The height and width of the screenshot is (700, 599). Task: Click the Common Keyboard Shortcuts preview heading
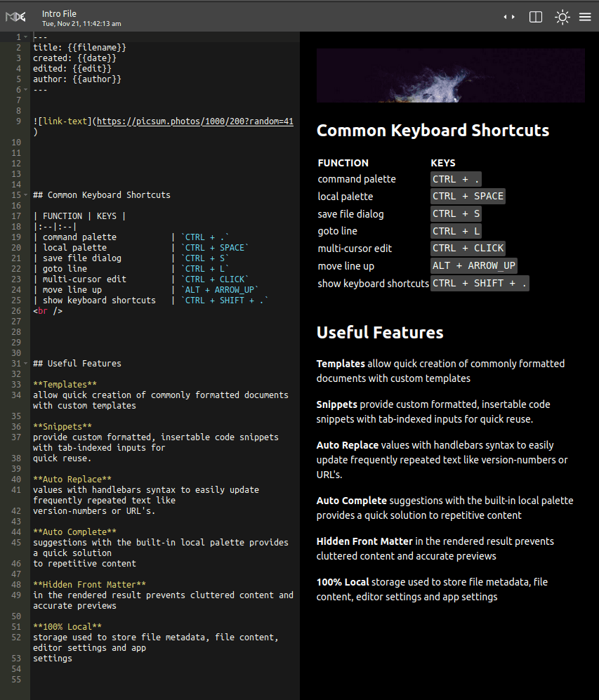coord(433,131)
